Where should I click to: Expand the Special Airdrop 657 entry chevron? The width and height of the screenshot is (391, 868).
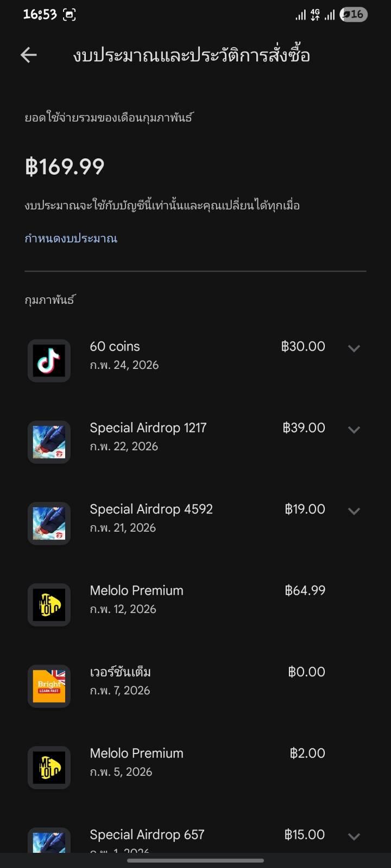click(x=354, y=837)
